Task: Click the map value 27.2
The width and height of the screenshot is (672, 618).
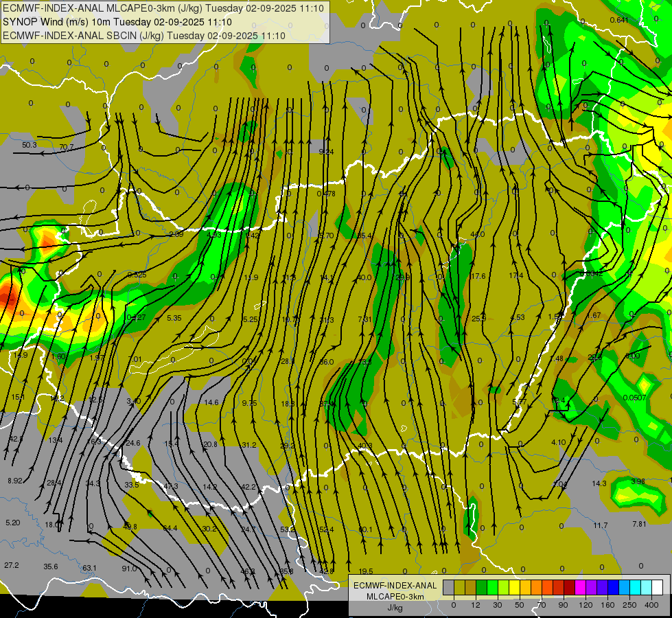Action: tap(12, 565)
